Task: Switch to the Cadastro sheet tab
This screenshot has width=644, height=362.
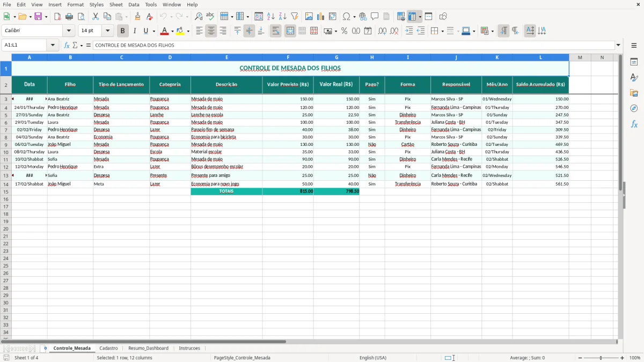Action: (108, 348)
